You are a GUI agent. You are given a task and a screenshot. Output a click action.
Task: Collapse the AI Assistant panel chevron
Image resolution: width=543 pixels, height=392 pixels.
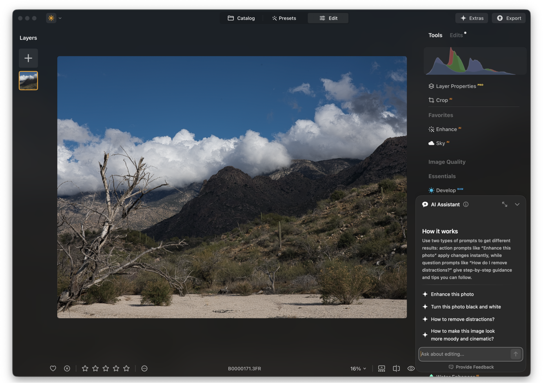(x=517, y=205)
